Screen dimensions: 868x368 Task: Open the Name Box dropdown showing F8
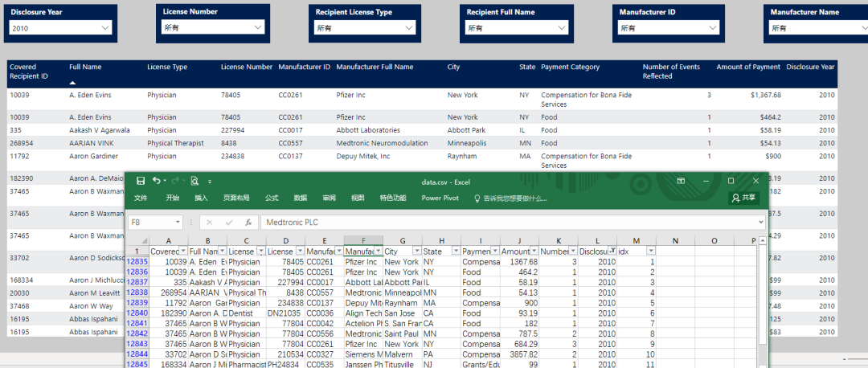point(178,223)
